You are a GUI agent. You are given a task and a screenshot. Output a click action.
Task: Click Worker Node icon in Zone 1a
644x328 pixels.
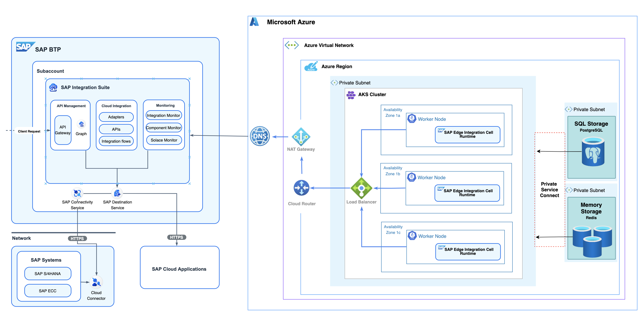click(412, 119)
